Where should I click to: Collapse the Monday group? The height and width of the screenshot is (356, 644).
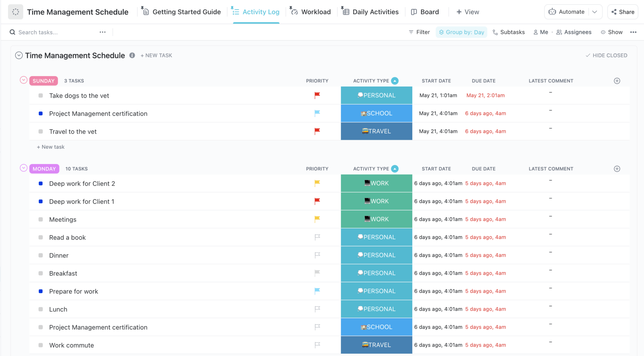coord(23,168)
